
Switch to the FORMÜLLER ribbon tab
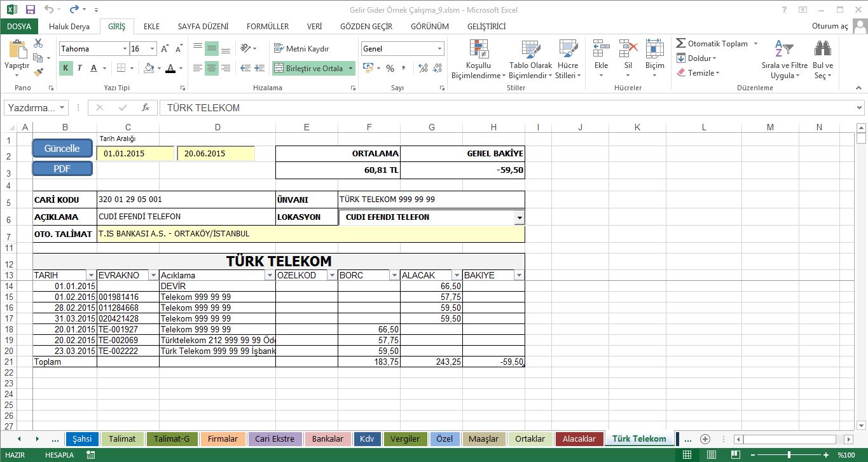pos(268,26)
